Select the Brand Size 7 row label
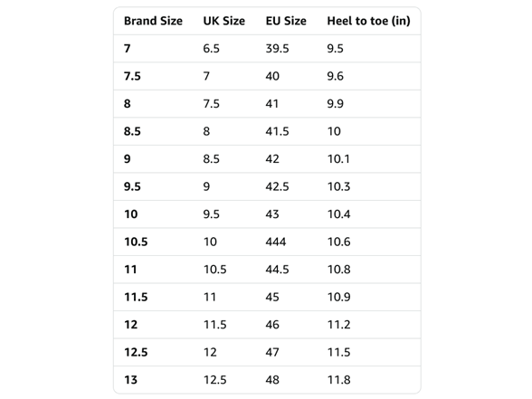This screenshot has width=532, height=399. click(x=128, y=49)
